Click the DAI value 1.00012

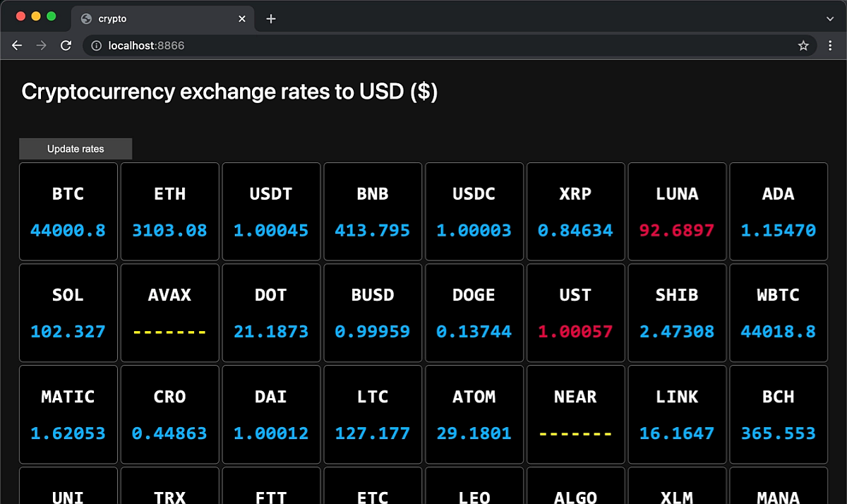[271, 433]
